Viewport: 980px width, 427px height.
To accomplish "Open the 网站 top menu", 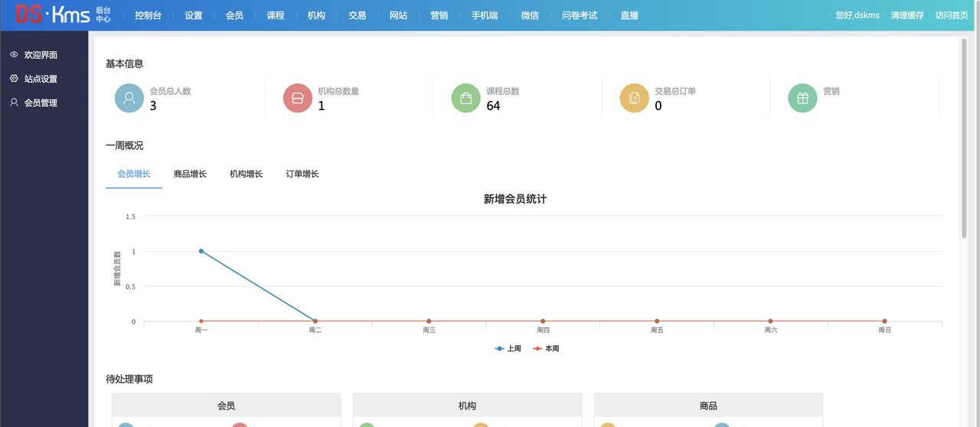I will coord(398,15).
